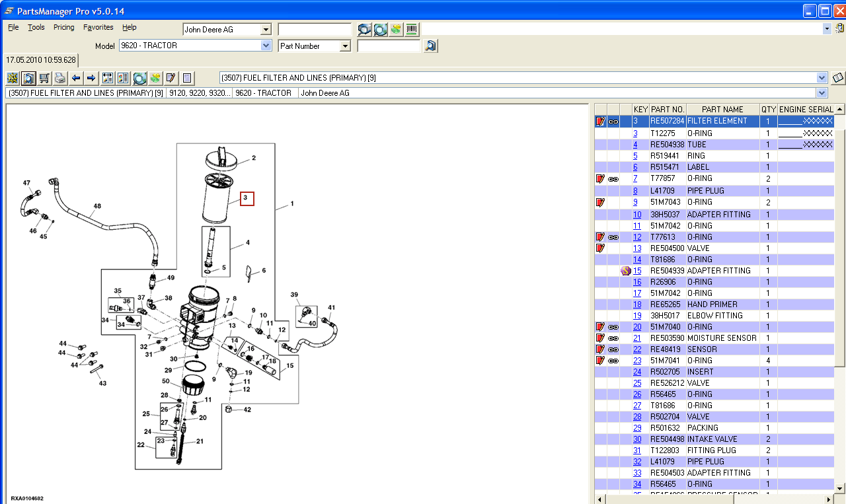Click the chain link icon on T77857 row
The image size is (846, 504).
point(613,179)
